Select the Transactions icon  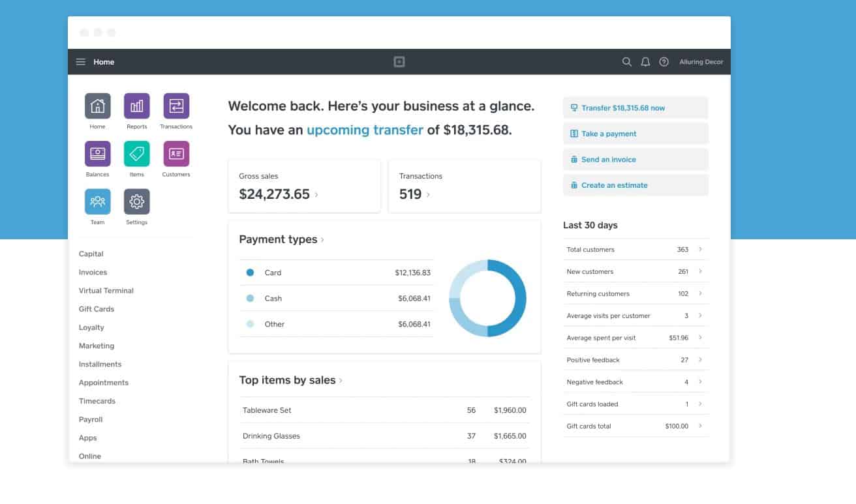[x=176, y=105]
